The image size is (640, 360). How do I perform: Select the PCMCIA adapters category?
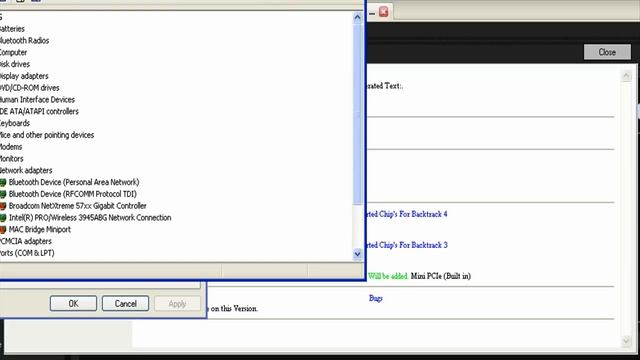click(x=26, y=241)
